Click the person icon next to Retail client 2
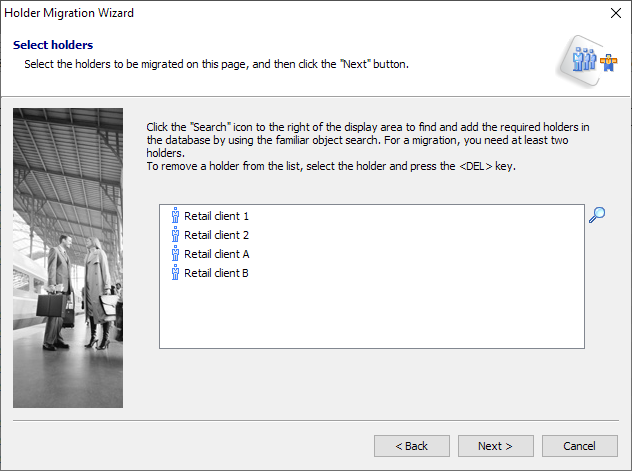Screen dimensions: 632x471 (x=175, y=235)
